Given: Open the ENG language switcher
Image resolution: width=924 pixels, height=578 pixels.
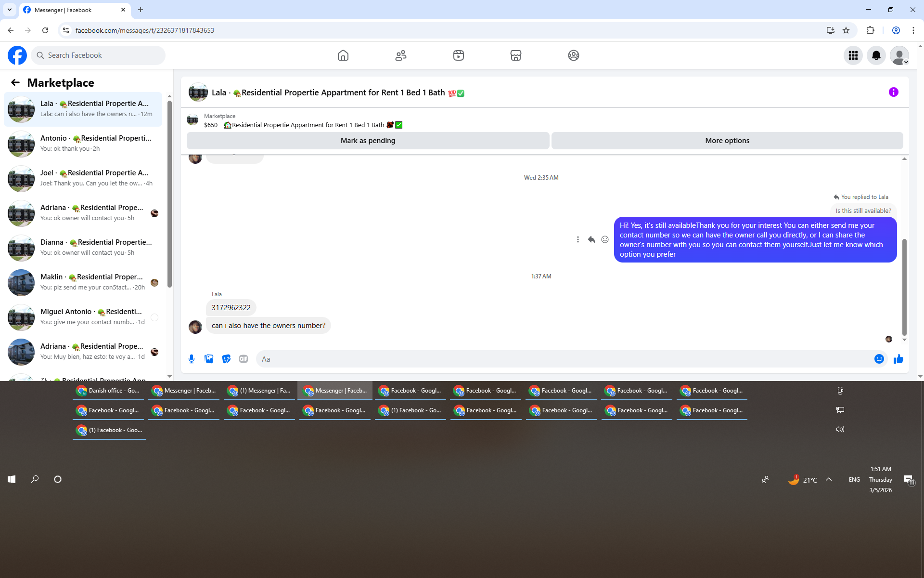Looking at the screenshot, I should tap(854, 480).
